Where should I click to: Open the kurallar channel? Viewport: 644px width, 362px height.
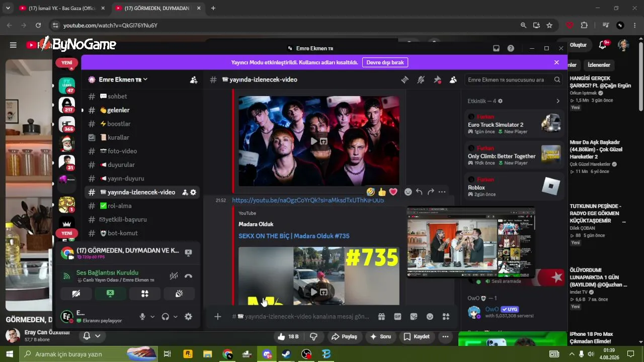142,137
